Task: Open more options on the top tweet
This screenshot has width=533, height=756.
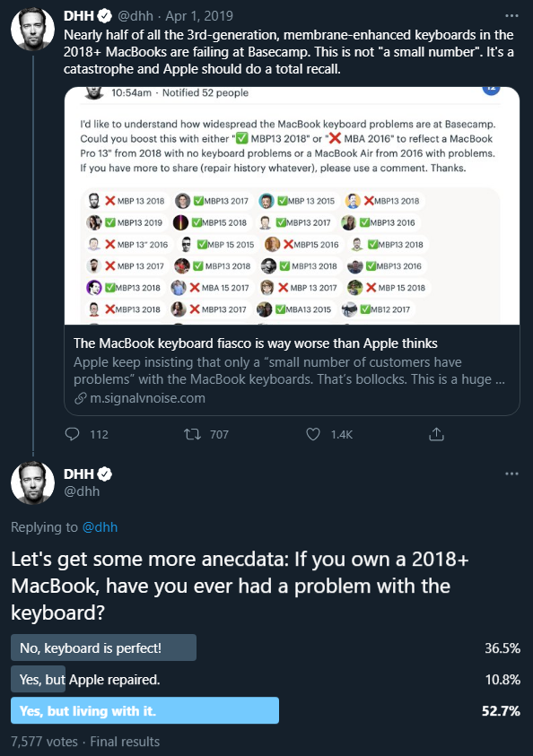Action: (511, 16)
